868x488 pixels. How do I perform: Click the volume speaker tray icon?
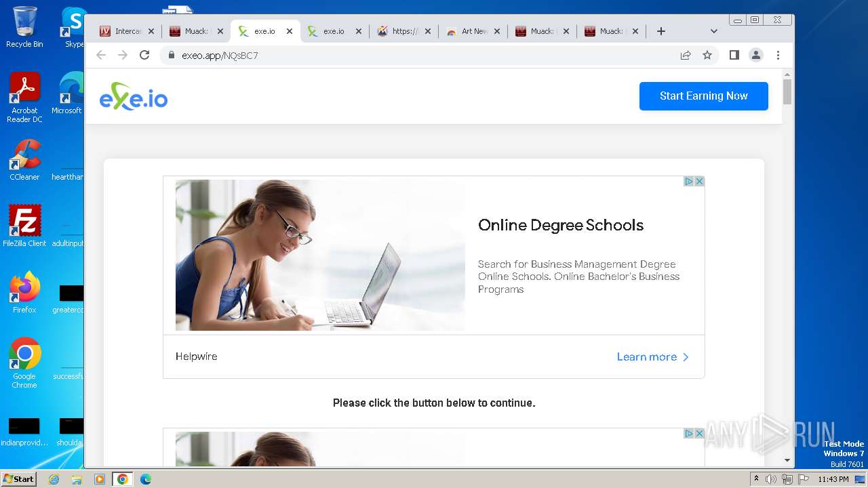point(771,479)
